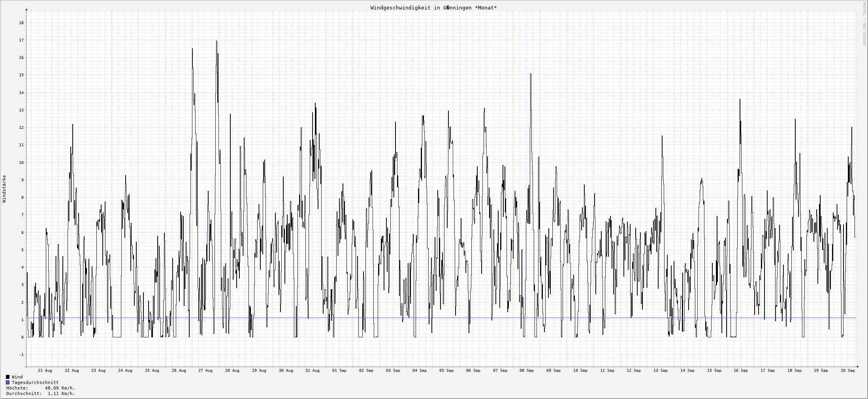
Task: Click the red arrow at x-axis end
Action: point(858,367)
